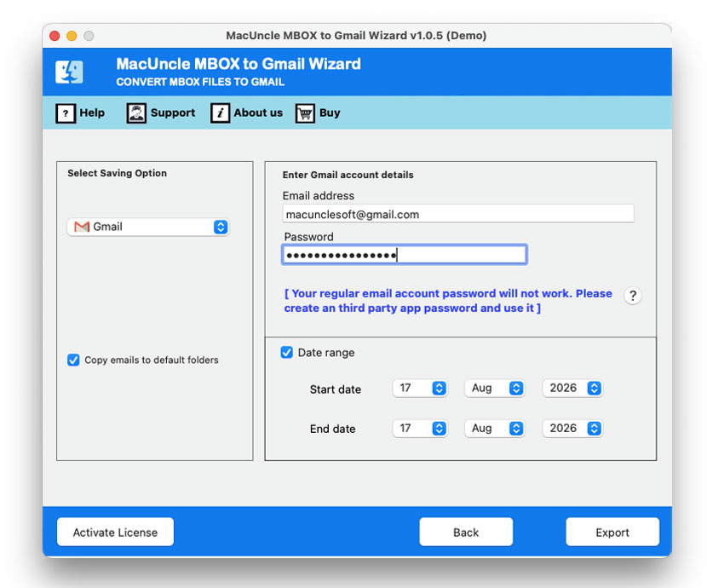Click the round question mark help button beside the password note
Viewport: 707px width, 588px height.
(x=633, y=296)
